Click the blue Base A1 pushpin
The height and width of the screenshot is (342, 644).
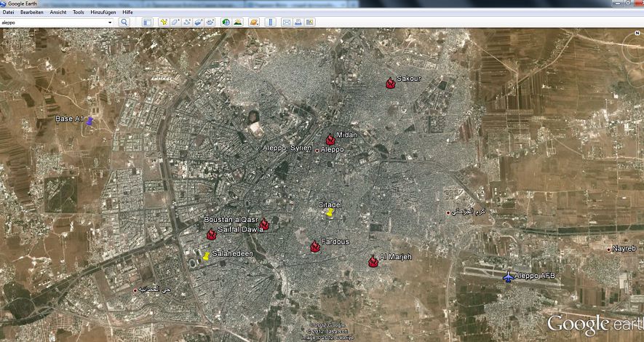point(90,121)
